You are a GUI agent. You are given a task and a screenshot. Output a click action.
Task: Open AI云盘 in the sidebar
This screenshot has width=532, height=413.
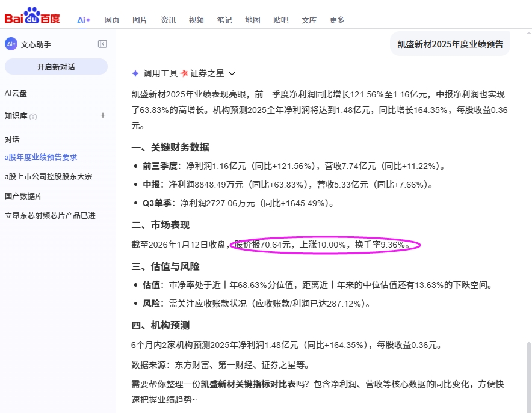point(16,94)
